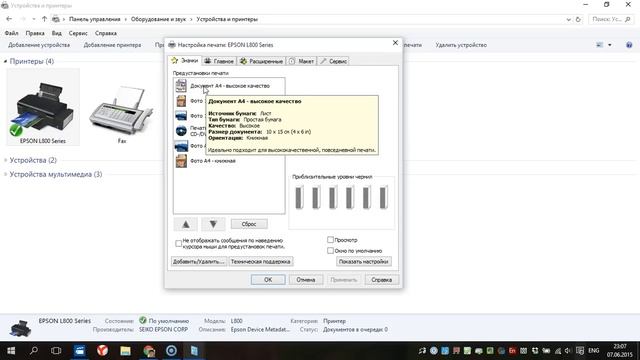Click the Добавить/Удалить button

pos(198,262)
